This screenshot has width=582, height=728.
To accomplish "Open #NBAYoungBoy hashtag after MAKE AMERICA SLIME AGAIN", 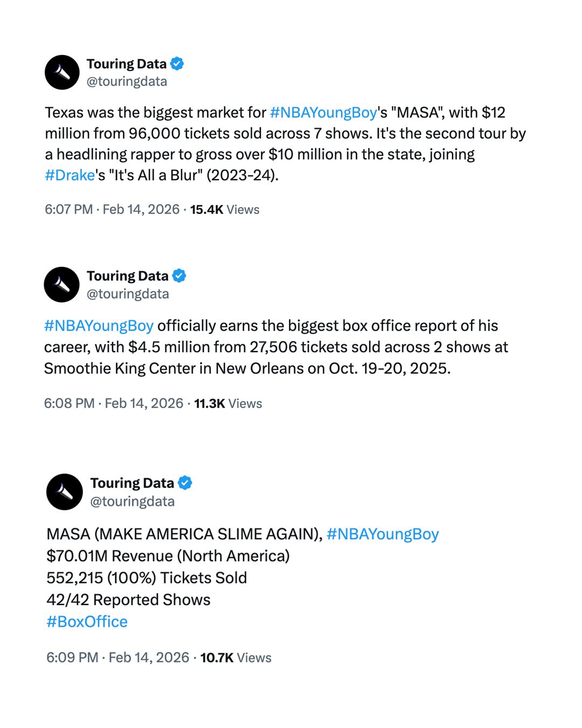I will point(383,534).
